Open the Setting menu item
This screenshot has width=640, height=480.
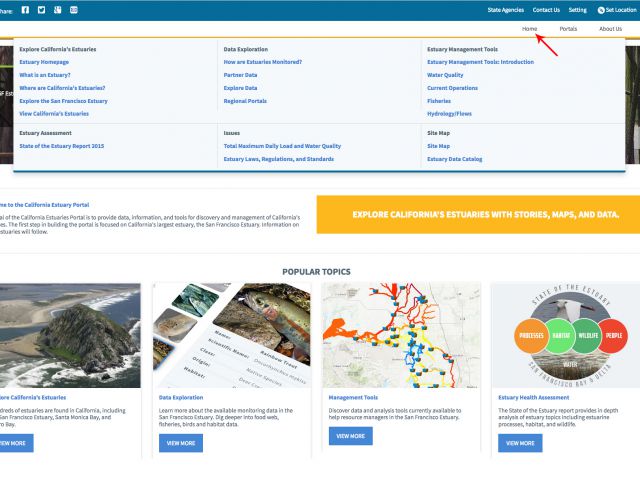point(577,10)
